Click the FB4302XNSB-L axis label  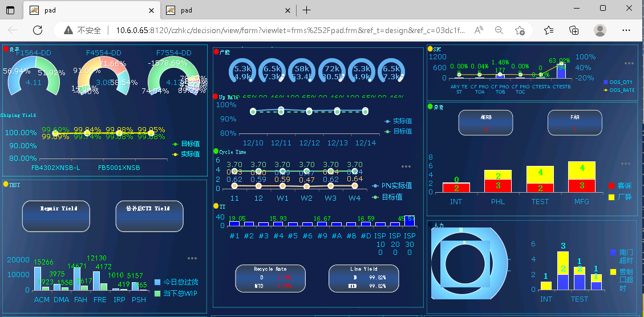point(56,168)
